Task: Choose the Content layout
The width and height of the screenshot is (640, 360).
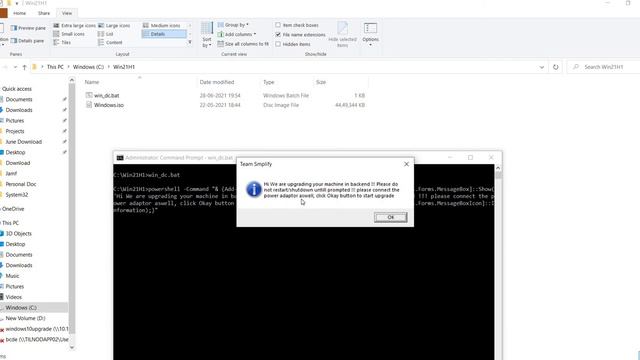Action: 110,42
